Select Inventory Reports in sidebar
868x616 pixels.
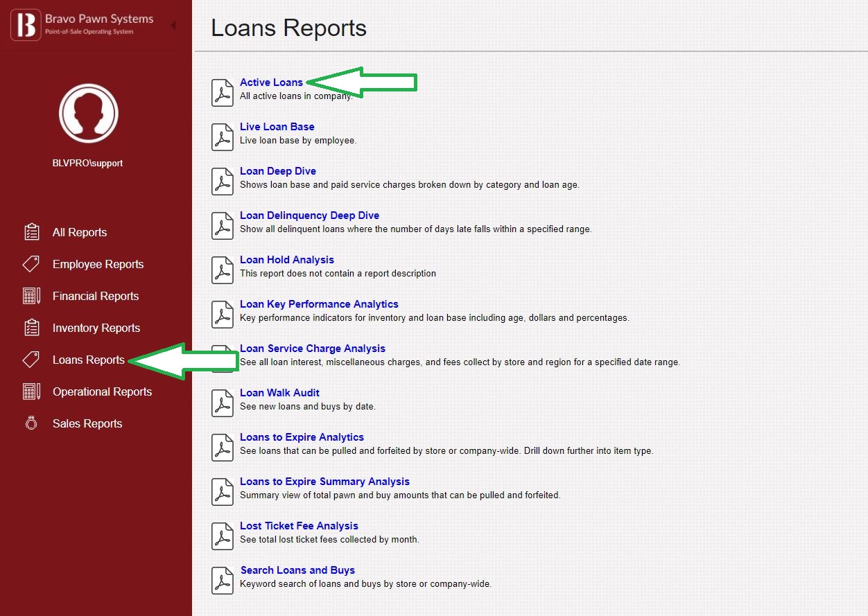[x=96, y=328]
